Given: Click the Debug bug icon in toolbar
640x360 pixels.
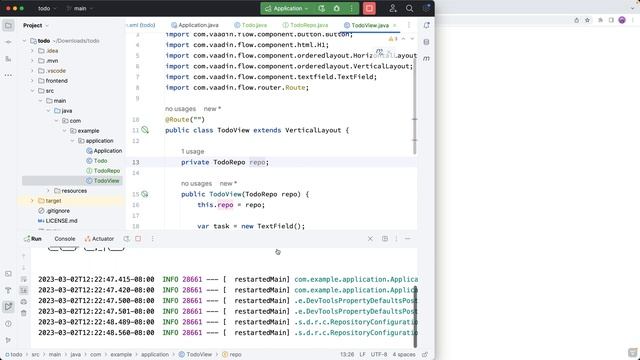Looking at the screenshot, I should (336, 8).
